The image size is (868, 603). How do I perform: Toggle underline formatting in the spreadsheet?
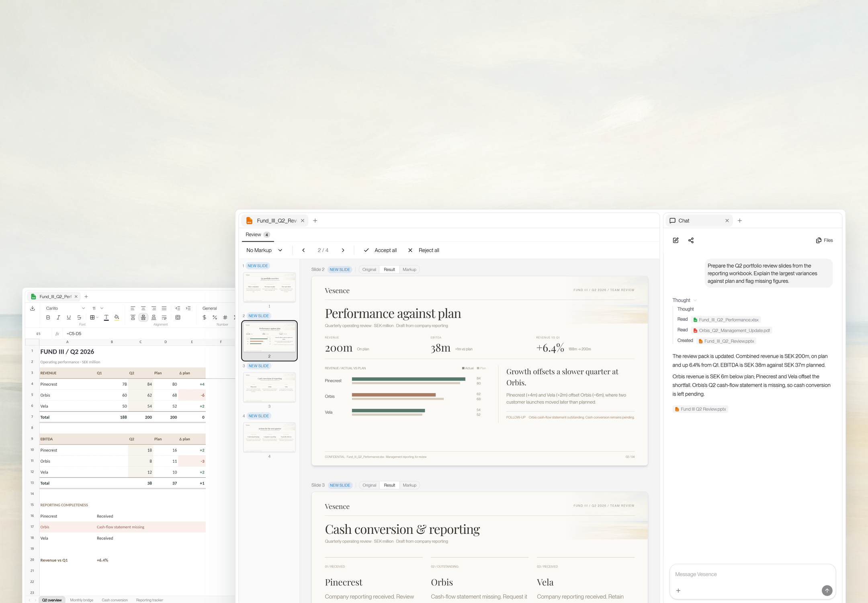coord(69,318)
